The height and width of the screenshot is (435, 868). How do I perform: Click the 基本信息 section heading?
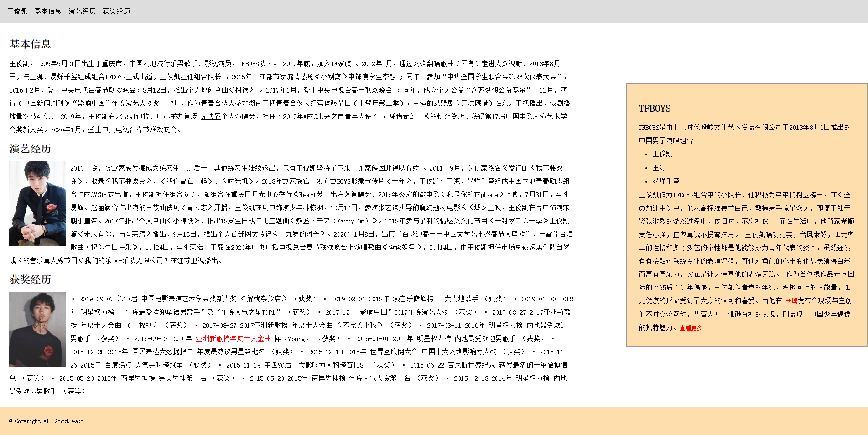pos(30,44)
